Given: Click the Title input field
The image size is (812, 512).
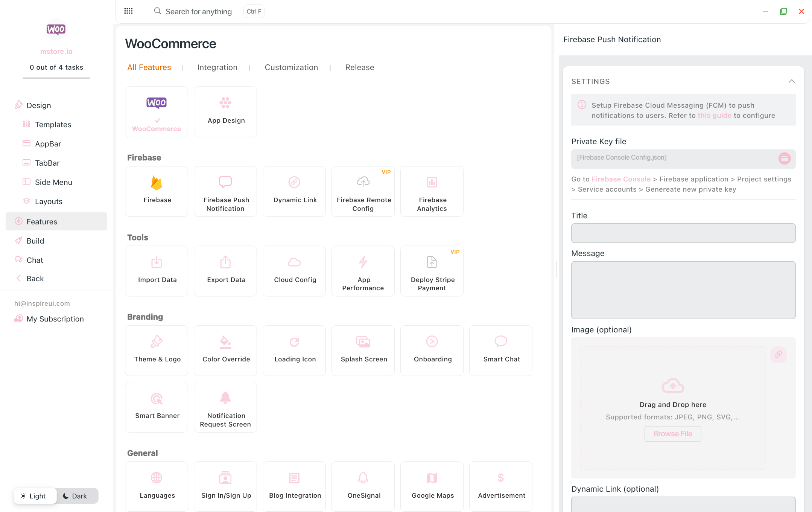Looking at the screenshot, I should coord(683,233).
